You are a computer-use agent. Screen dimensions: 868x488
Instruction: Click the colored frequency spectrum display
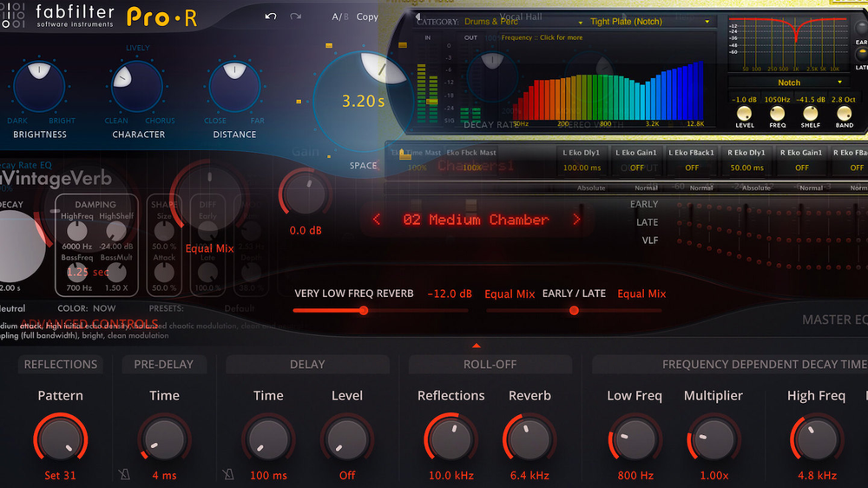[608, 91]
